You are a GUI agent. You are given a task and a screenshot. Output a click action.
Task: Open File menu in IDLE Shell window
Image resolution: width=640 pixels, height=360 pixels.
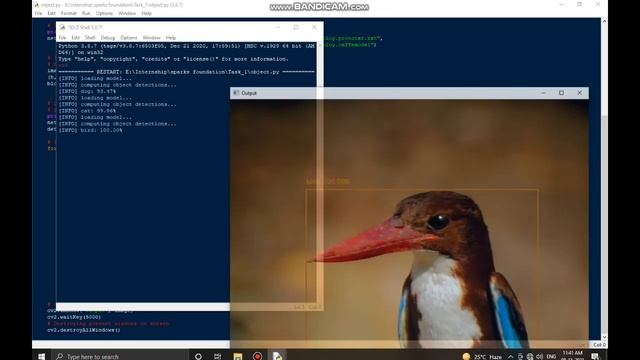pyautogui.click(x=62, y=38)
